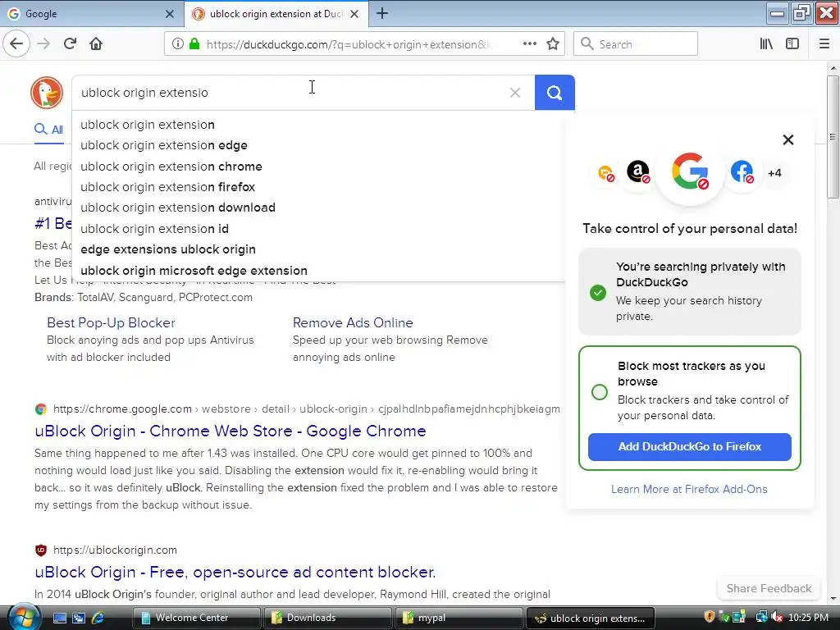Open uBlock Origin free open-source result
Viewport: 840px width, 630px height.
[235, 572]
